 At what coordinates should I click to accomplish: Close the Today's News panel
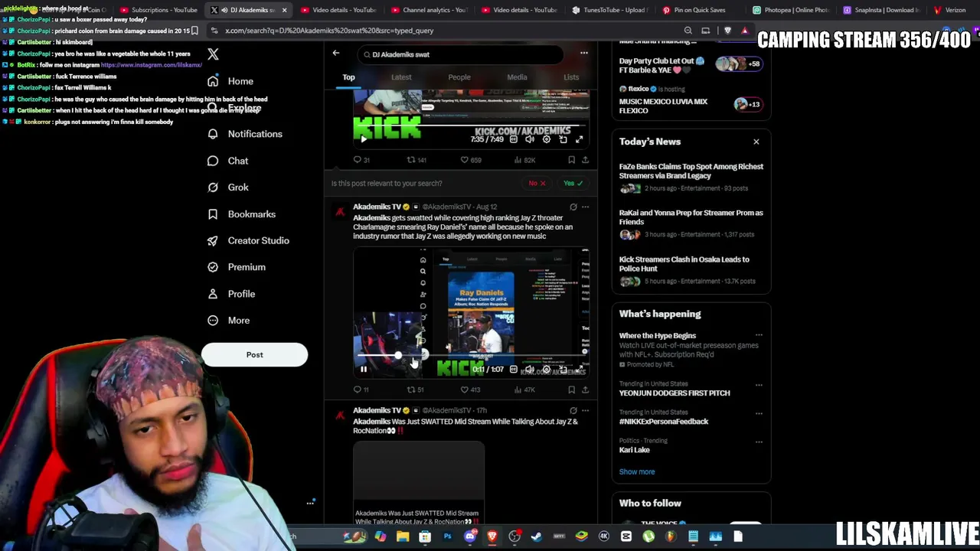pos(756,142)
